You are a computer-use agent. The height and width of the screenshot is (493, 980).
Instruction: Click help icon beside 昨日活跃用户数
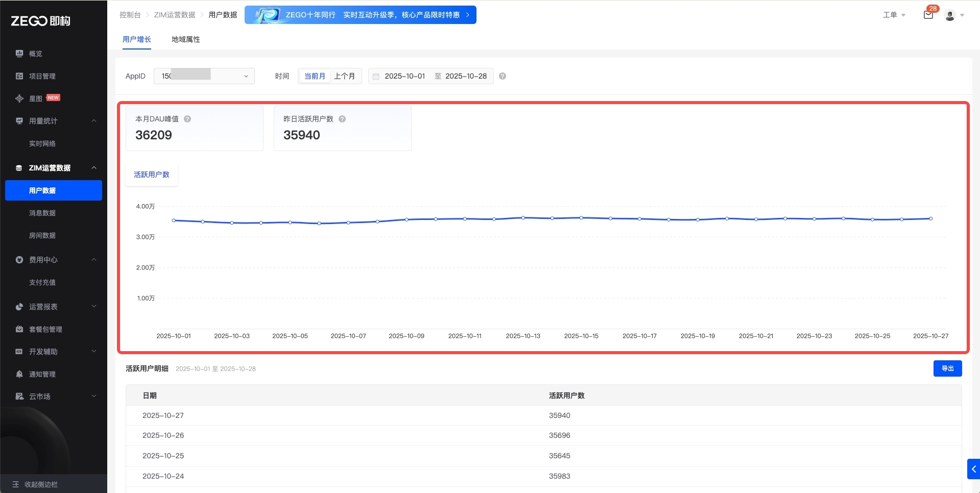pos(342,119)
